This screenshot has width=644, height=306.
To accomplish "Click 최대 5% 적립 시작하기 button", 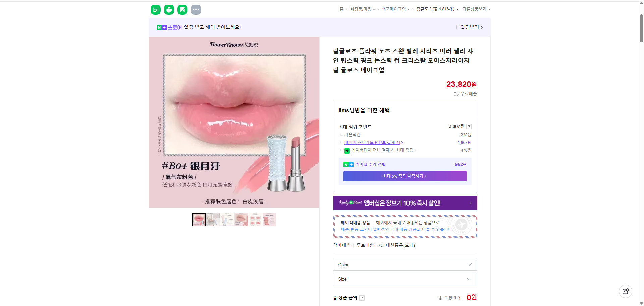I will [405, 176].
